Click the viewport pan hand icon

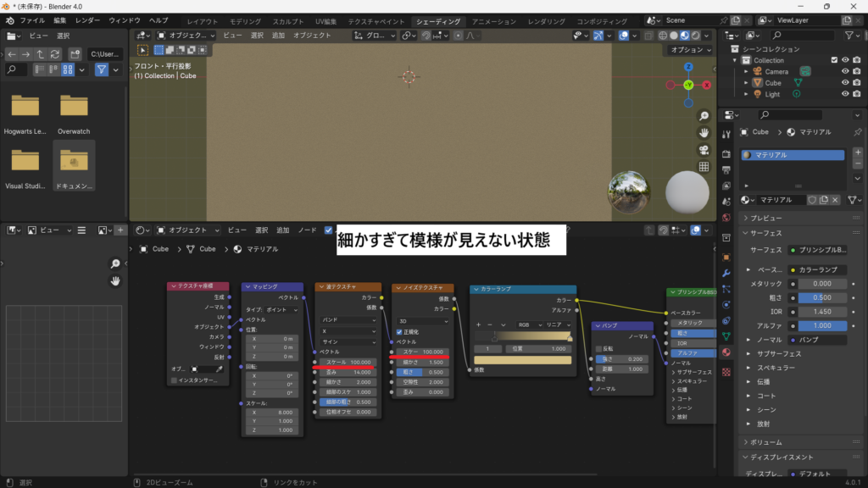pyautogui.click(x=704, y=133)
